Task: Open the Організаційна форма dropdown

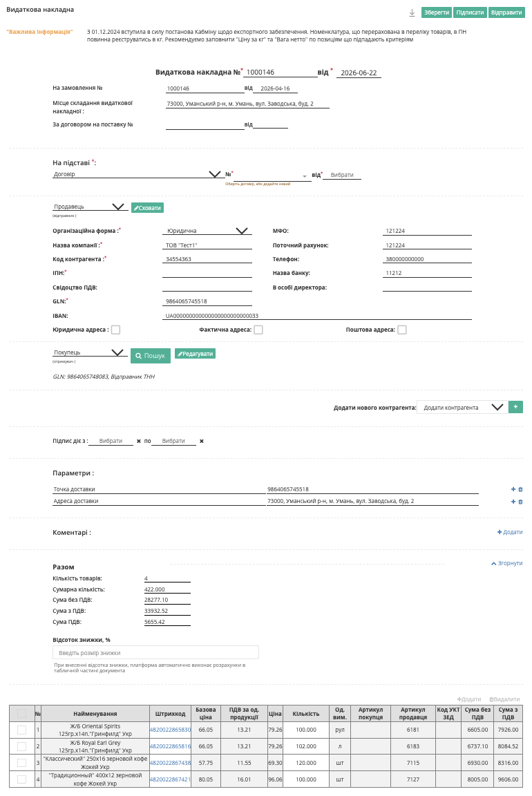Action: [207, 231]
